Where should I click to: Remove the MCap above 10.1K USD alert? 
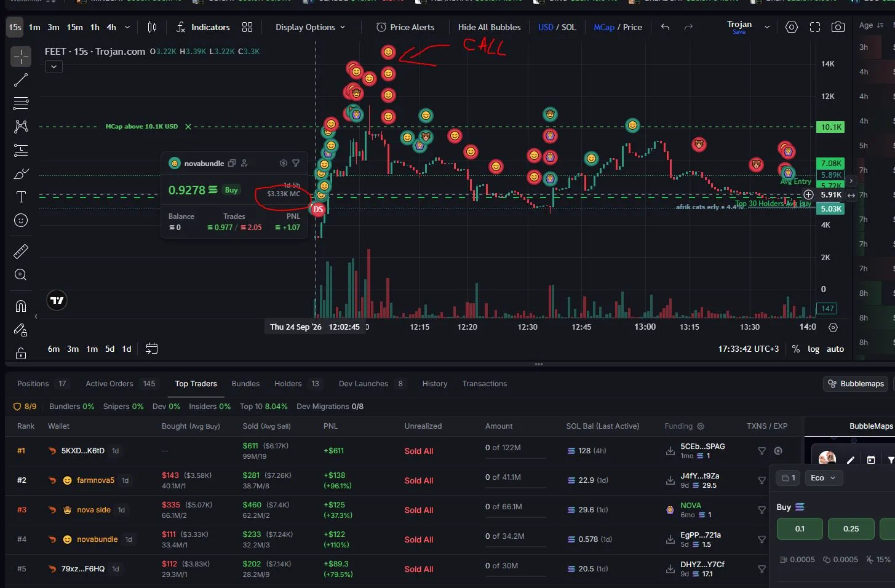[188, 127]
